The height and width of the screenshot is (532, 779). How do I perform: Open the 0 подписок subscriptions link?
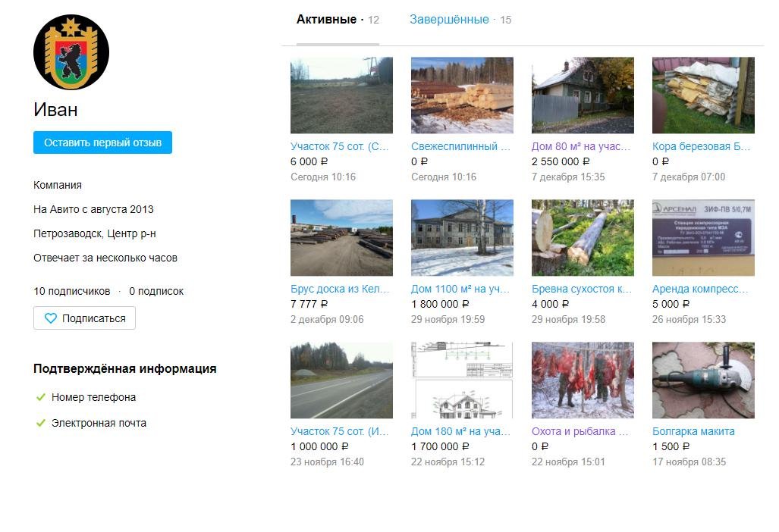pos(155,291)
